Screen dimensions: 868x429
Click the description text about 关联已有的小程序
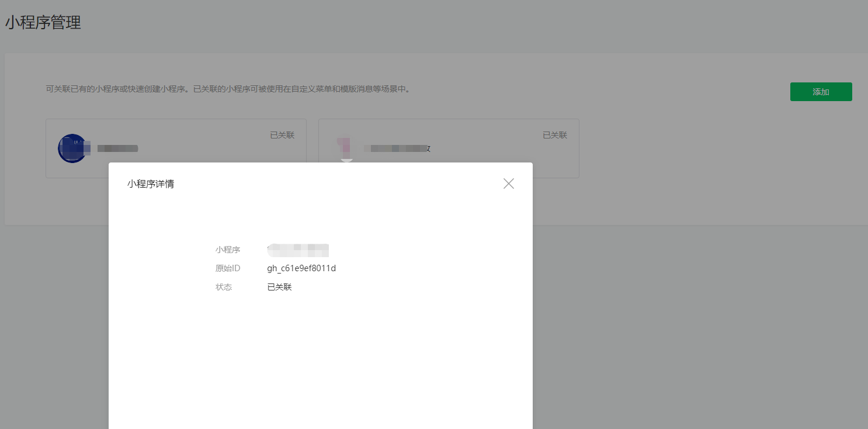tap(228, 89)
